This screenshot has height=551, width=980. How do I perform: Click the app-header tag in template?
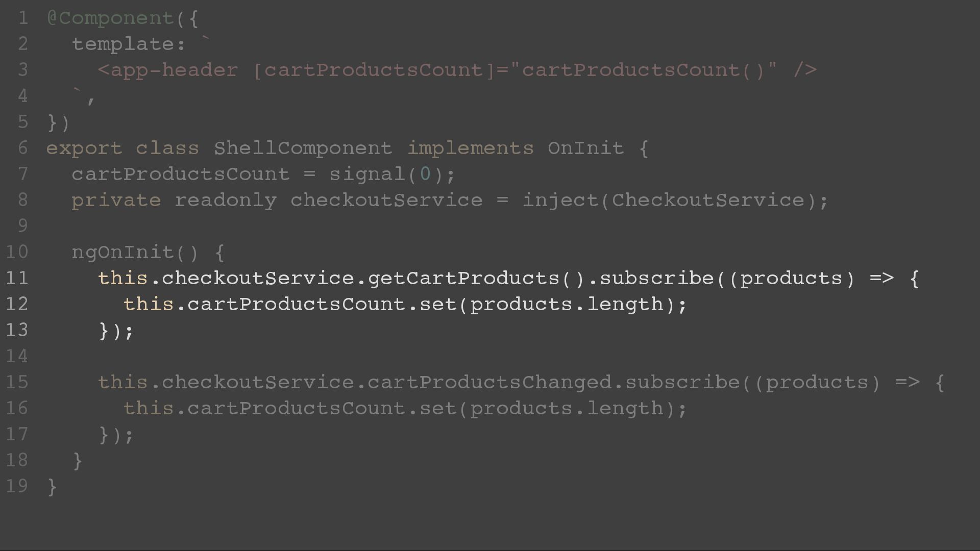point(168,70)
